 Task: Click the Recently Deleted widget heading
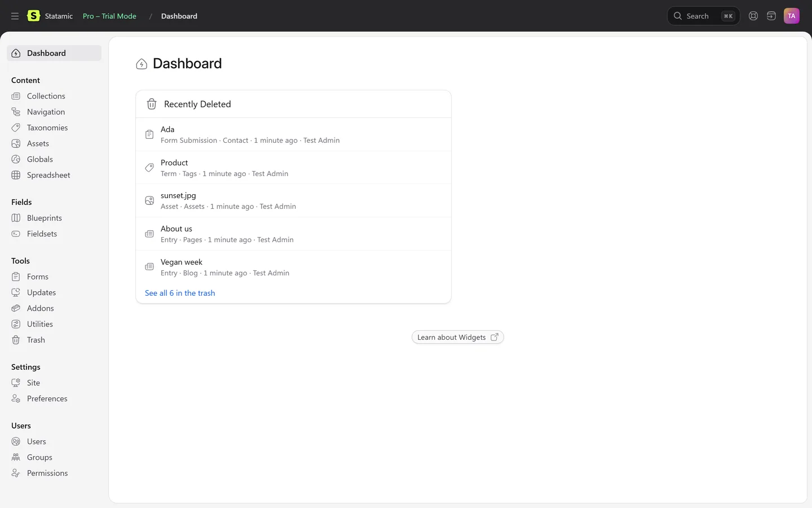197,104
